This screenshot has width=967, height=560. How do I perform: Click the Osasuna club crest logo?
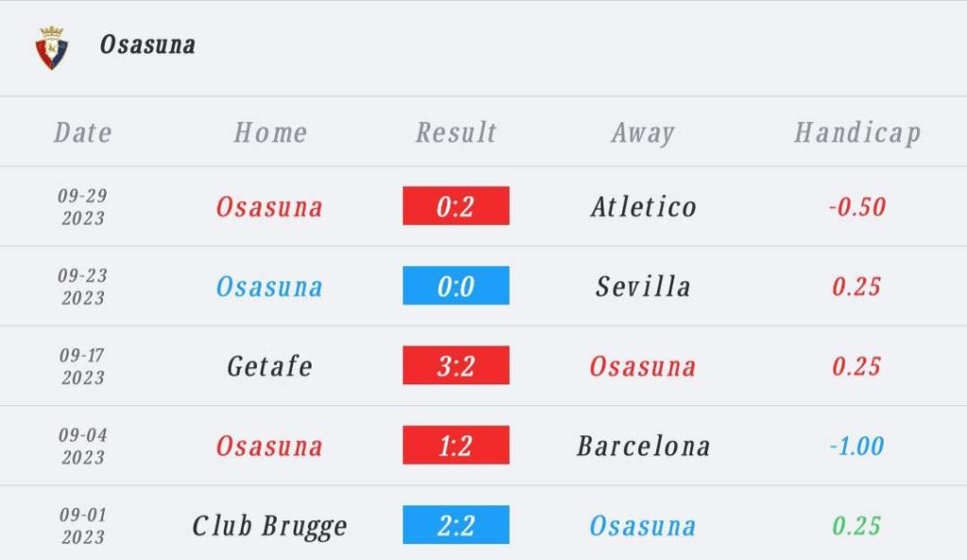(x=52, y=47)
